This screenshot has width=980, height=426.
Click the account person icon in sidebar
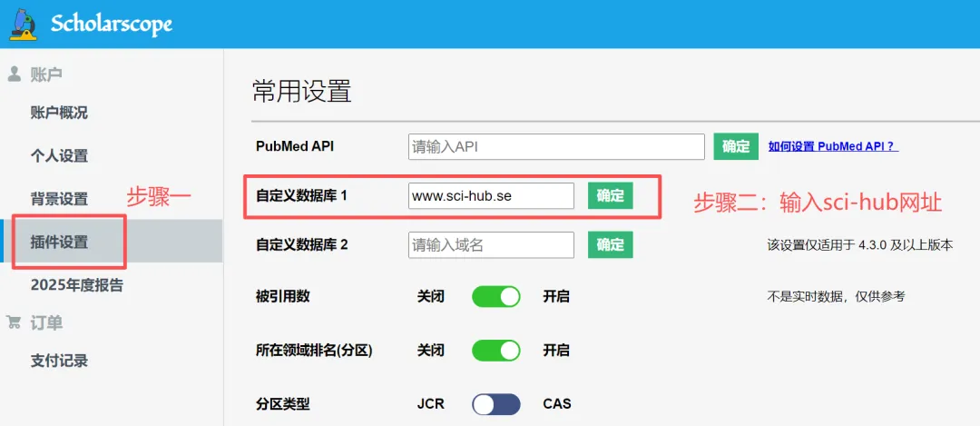14,74
